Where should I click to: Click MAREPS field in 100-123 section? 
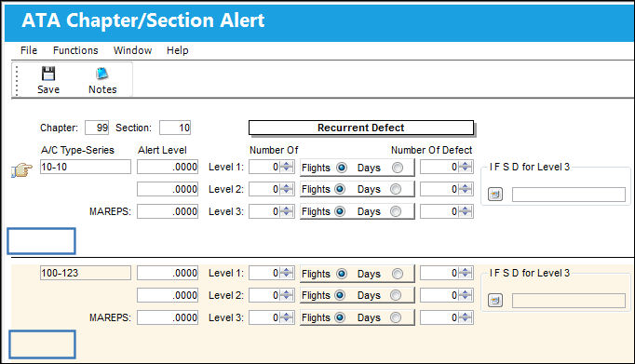[x=168, y=317]
